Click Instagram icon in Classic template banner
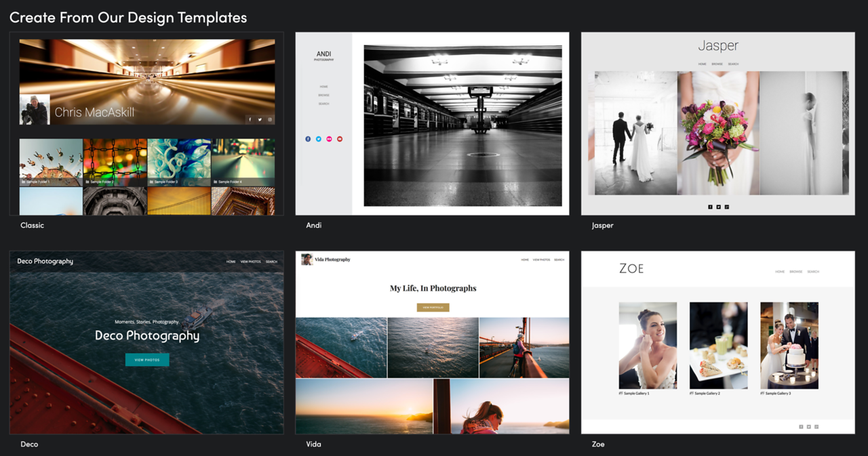 click(270, 119)
